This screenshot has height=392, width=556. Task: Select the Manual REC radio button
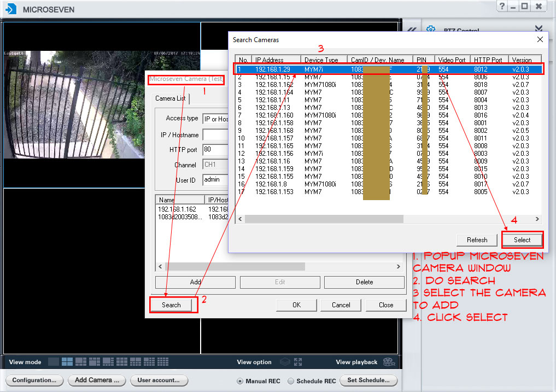pyautogui.click(x=240, y=381)
